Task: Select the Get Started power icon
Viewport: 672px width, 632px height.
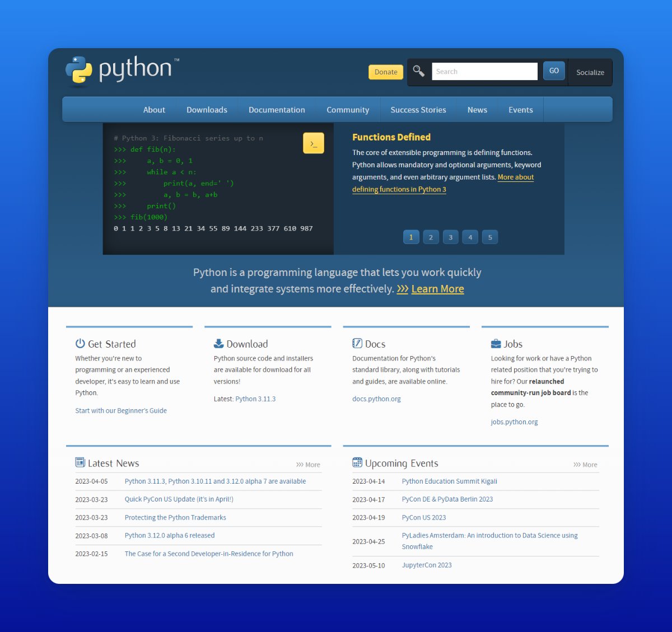Action: click(79, 343)
